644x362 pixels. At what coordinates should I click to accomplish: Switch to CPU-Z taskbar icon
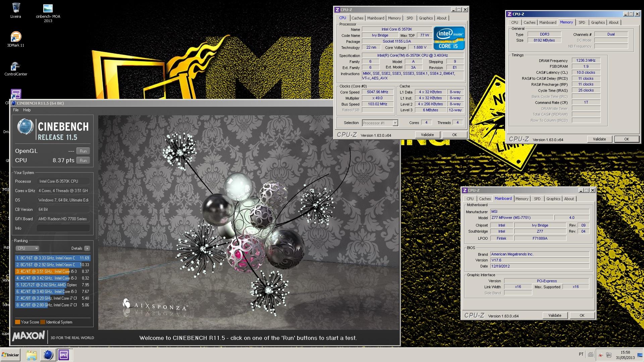coord(64,355)
